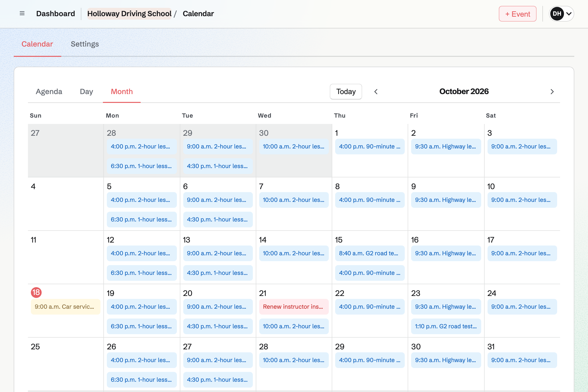The width and height of the screenshot is (588, 392).
Task: Open 4:30 p.m. 1-hour lesson on September 29
Action: (218, 166)
